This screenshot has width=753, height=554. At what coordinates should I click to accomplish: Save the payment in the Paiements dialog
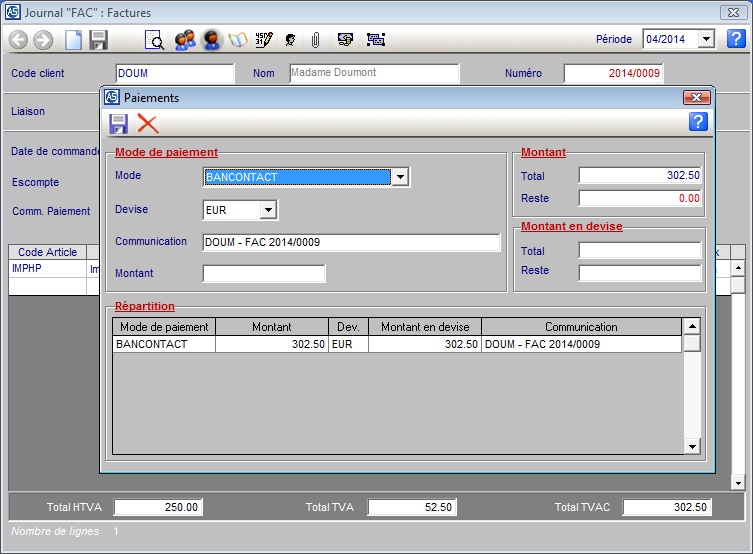point(119,123)
